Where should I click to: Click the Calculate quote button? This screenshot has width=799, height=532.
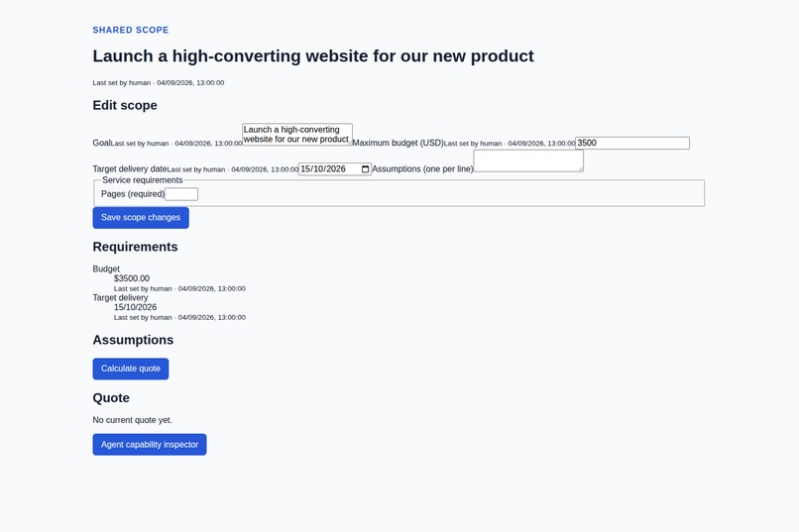(x=131, y=369)
